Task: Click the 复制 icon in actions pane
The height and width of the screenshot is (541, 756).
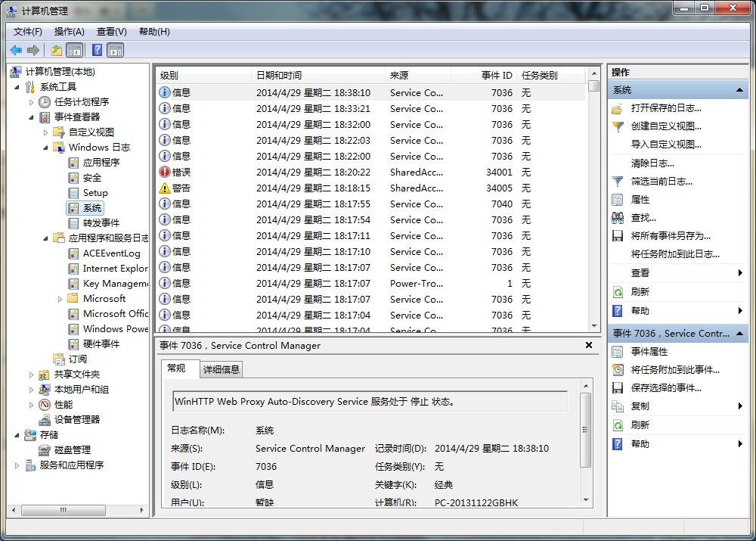Action: (x=618, y=406)
